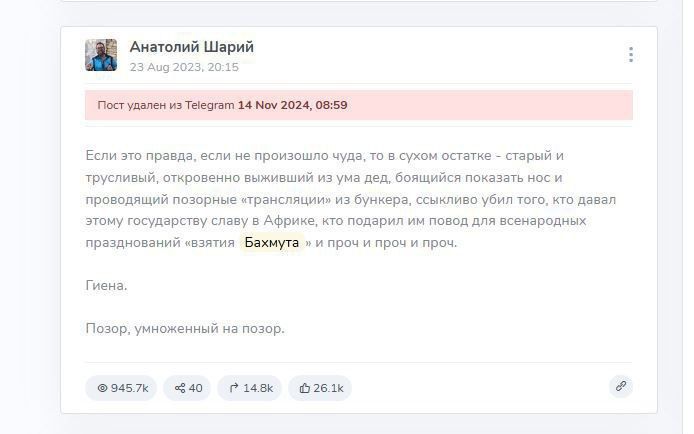Click the 945.7k views counter
Image resolution: width=694 pixels, height=434 pixels.
121,388
